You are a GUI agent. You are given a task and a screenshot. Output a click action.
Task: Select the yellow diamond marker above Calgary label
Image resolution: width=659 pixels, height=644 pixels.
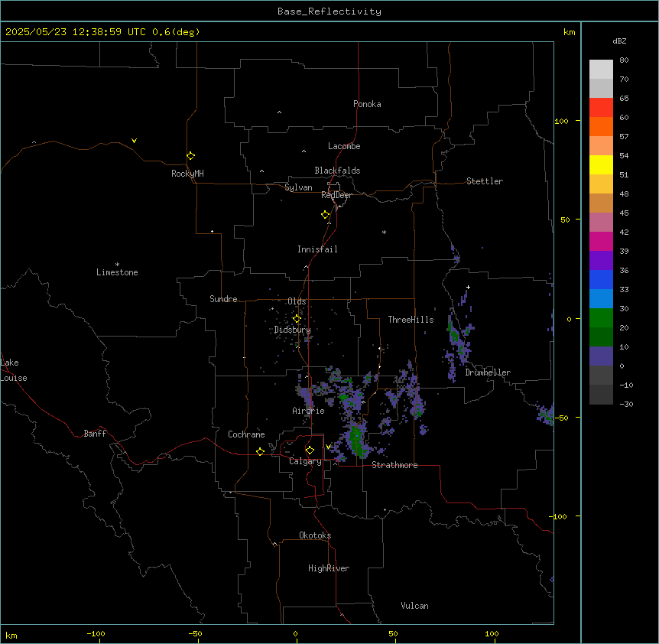[x=310, y=450]
